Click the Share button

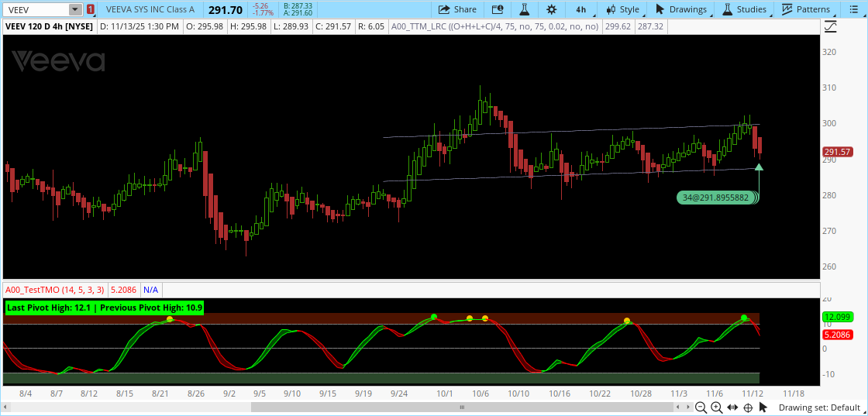tap(457, 9)
